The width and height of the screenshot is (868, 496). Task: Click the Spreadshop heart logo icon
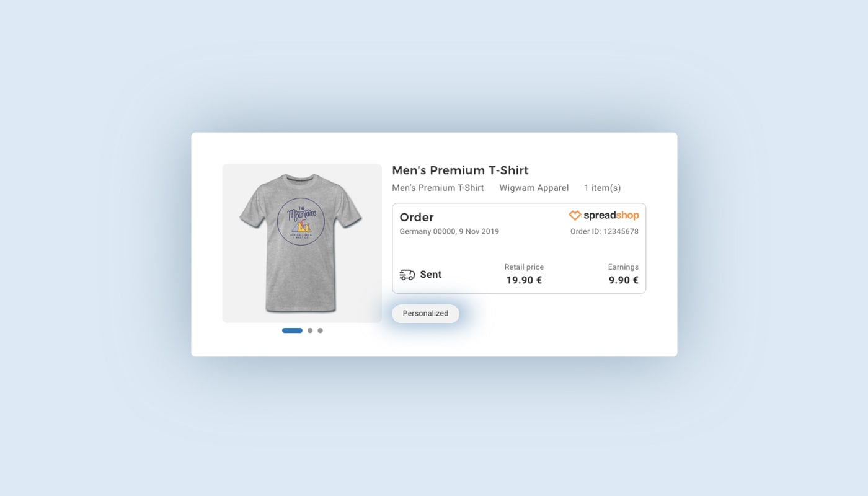[575, 216]
